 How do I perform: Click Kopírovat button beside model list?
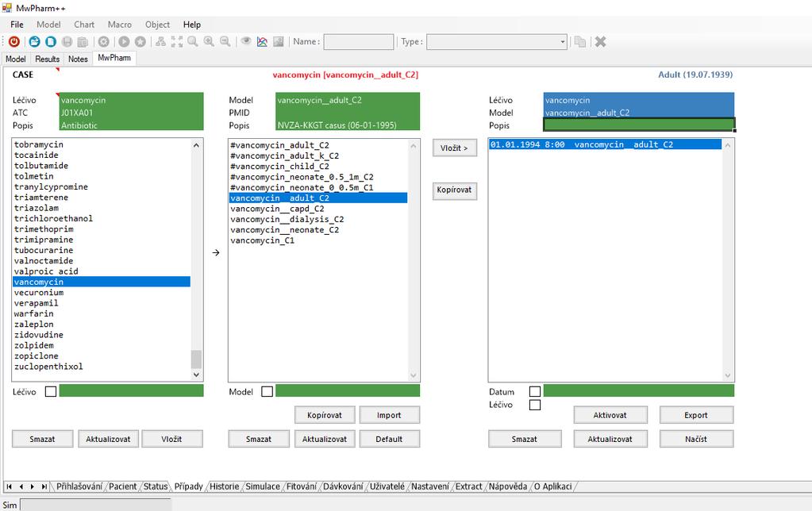point(454,190)
